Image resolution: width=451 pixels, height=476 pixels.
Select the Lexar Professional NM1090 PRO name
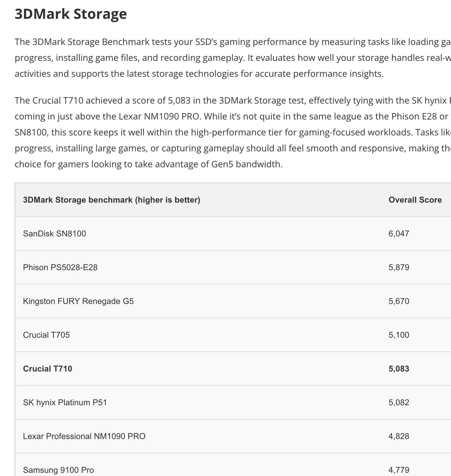pyautogui.click(x=84, y=436)
